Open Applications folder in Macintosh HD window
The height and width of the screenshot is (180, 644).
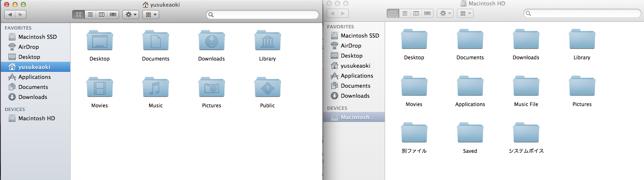click(x=470, y=86)
